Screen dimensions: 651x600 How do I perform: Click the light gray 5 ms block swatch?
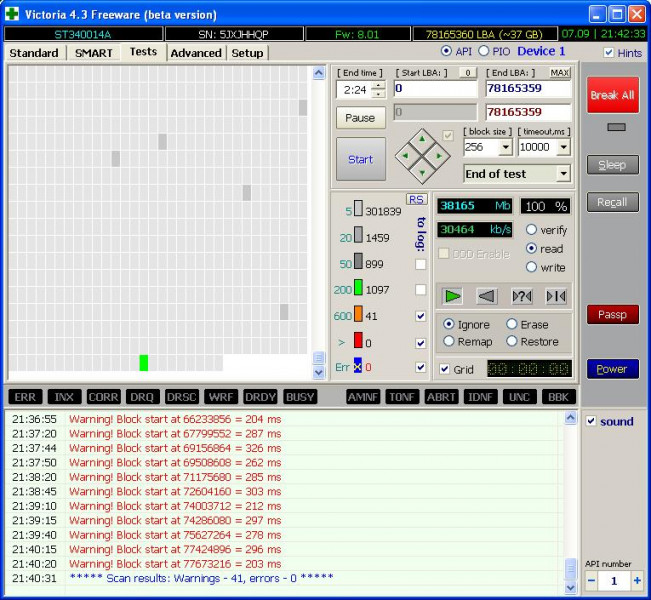click(358, 209)
